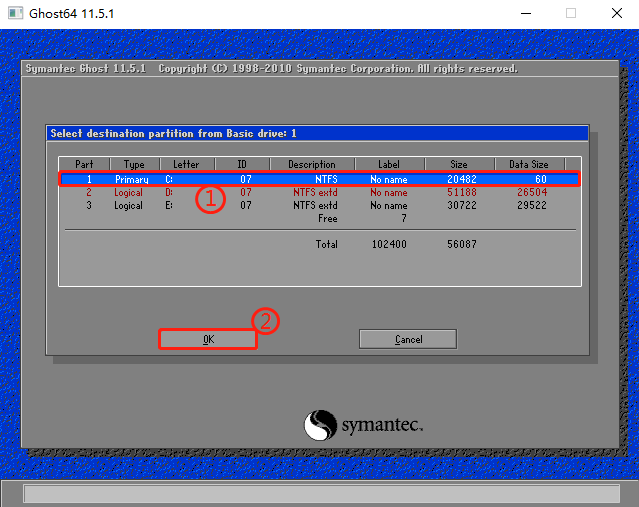Screen dimensions: 639x507
Task: Select partition 3 Logical E: row
Action: click(x=320, y=205)
